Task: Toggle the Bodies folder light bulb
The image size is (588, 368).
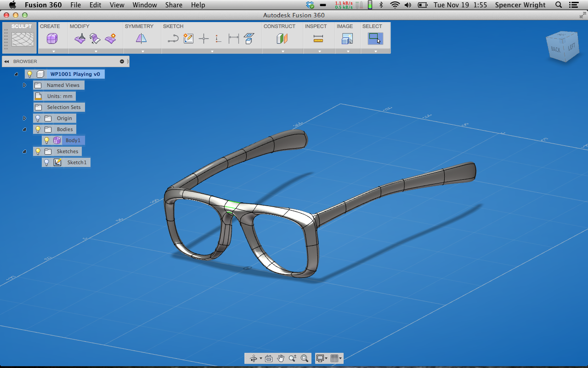Action: coord(38,129)
